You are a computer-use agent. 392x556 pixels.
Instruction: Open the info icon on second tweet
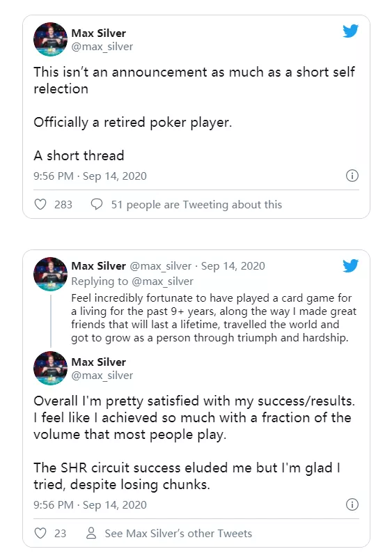[x=352, y=504]
